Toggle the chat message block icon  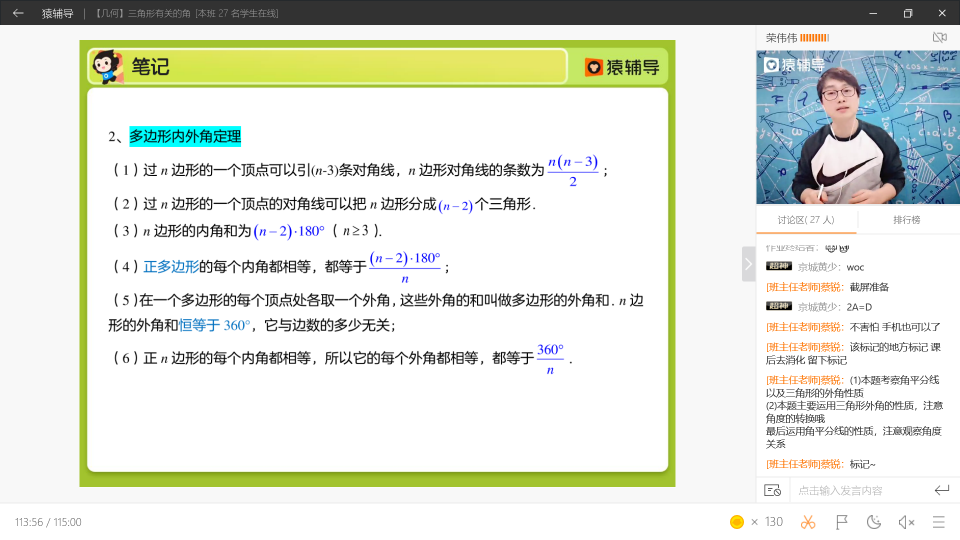pos(772,490)
